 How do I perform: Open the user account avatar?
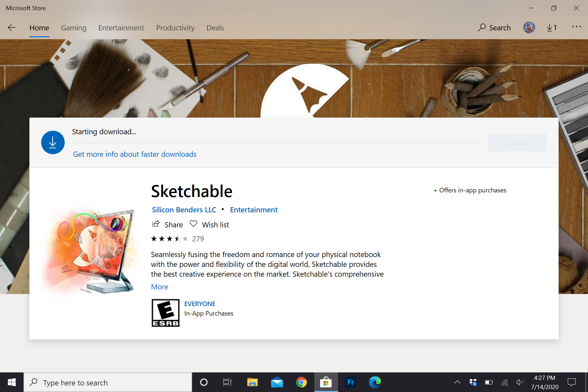click(529, 28)
